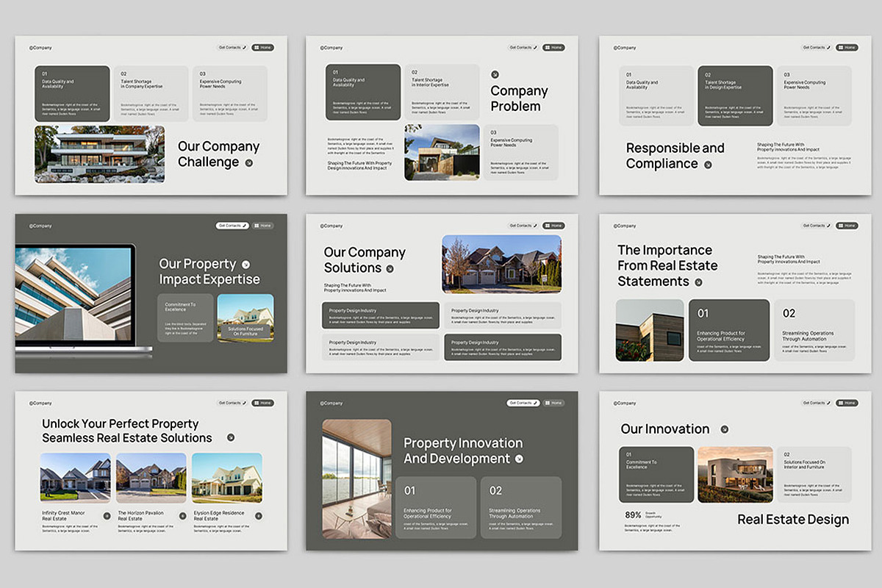Click Get Contacts on Our Innovation slide
882x588 pixels.
click(817, 403)
